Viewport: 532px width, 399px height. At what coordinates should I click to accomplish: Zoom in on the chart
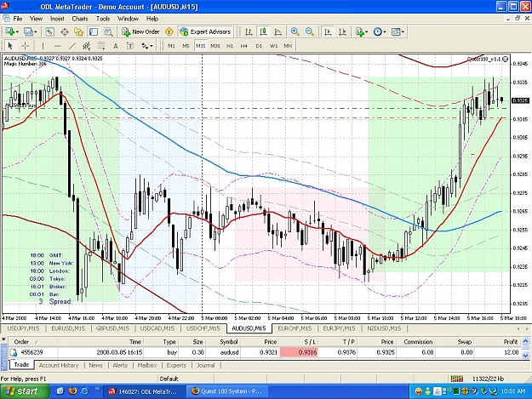(295, 31)
